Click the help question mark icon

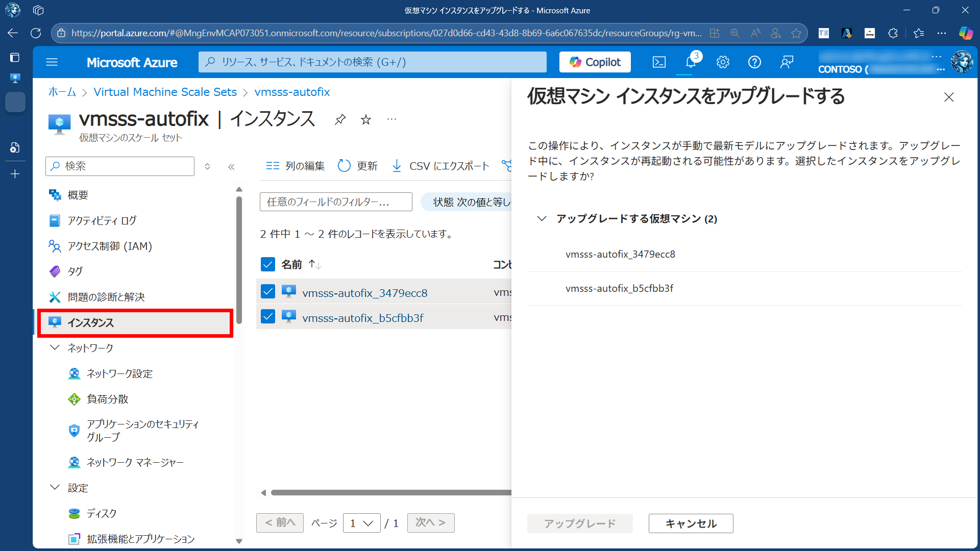point(754,62)
